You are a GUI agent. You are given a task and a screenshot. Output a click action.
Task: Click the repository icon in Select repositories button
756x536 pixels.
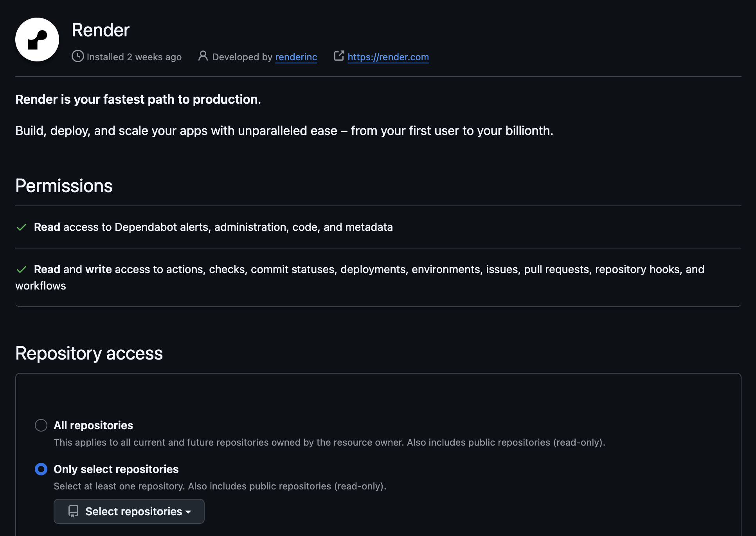tap(73, 511)
